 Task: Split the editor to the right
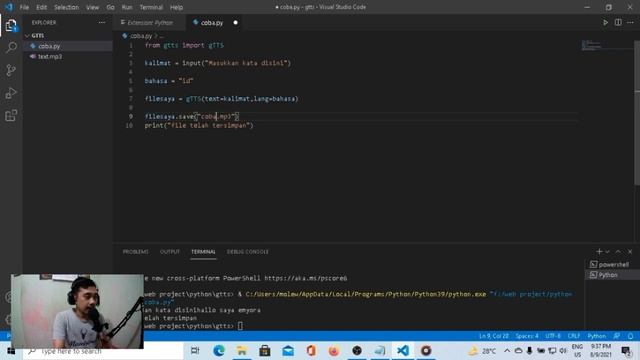tap(618, 22)
